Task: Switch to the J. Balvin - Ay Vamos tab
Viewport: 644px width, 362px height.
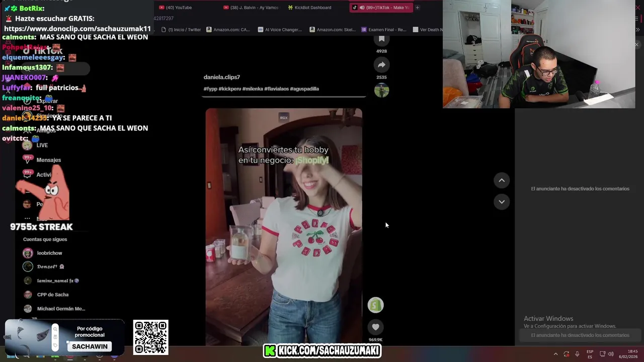Action: click(x=251, y=8)
